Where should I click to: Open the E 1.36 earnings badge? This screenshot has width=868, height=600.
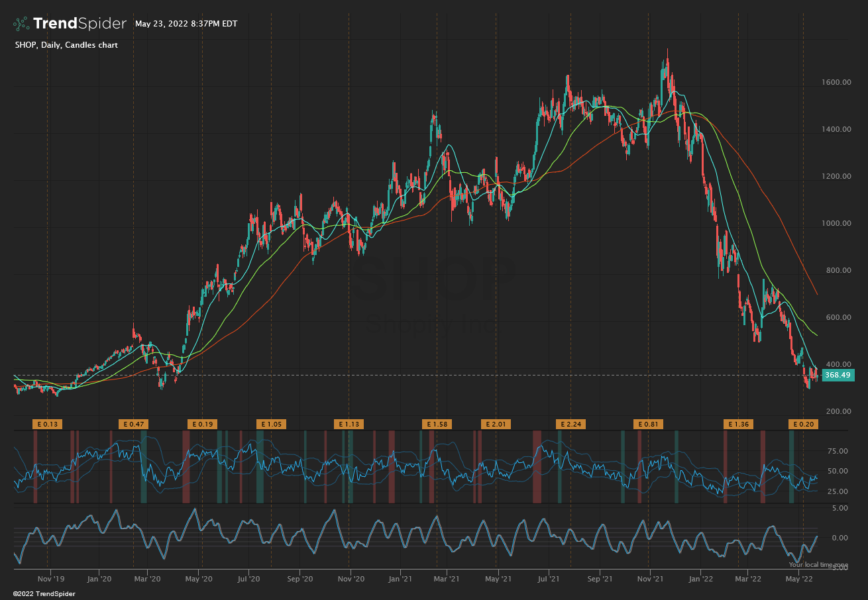tap(738, 424)
